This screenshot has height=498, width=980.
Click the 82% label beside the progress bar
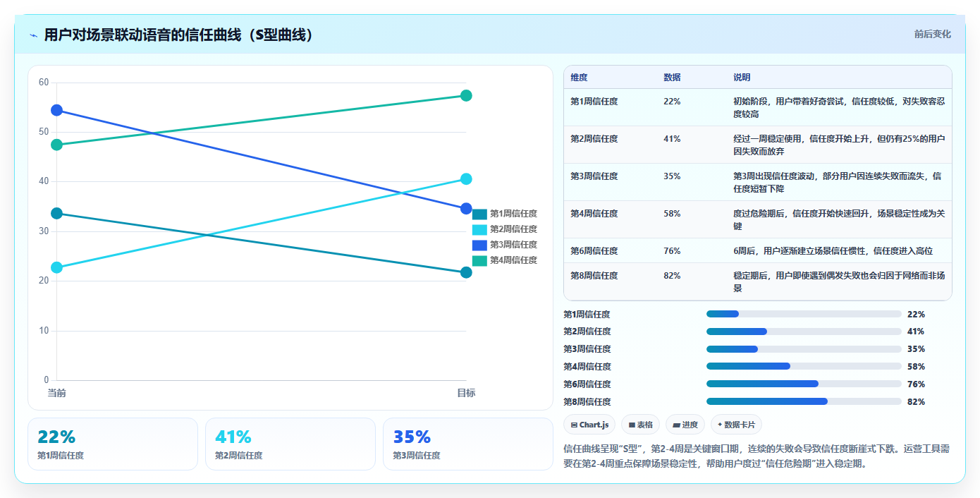[916, 402]
